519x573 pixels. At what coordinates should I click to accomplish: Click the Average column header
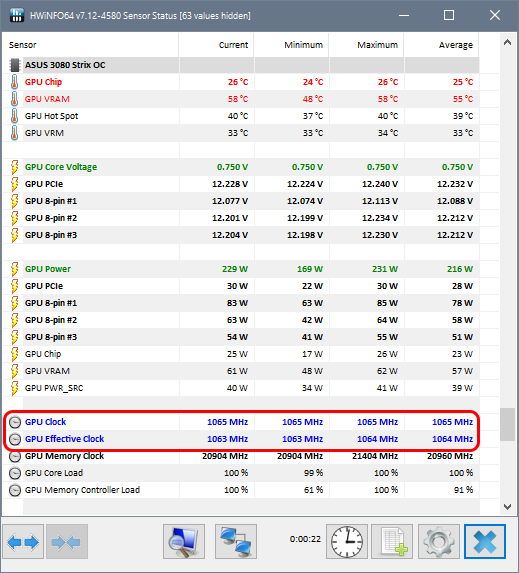point(455,45)
